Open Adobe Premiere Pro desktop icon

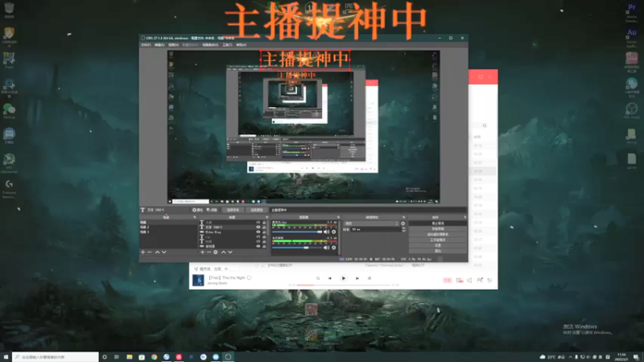pos(632,11)
